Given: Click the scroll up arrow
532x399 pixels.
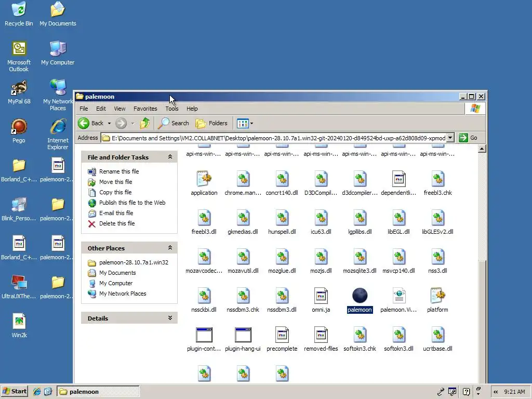Looking at the screenshot, I should (x=482, y=149).
